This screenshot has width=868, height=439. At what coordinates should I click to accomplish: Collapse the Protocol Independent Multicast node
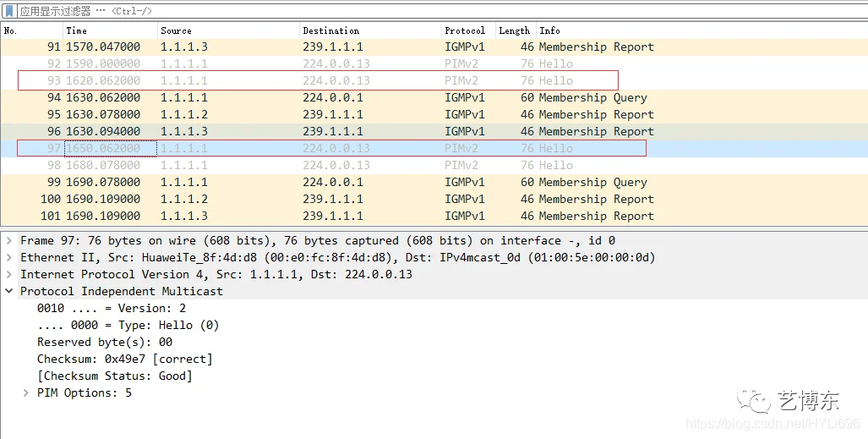pos(8,291)
